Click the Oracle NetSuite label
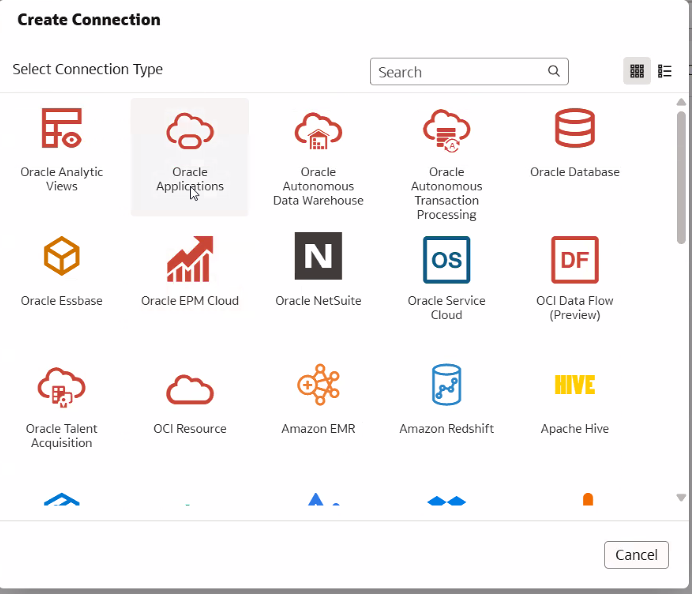This screenshot has height=594, width=692. click(x=318, y=301)
